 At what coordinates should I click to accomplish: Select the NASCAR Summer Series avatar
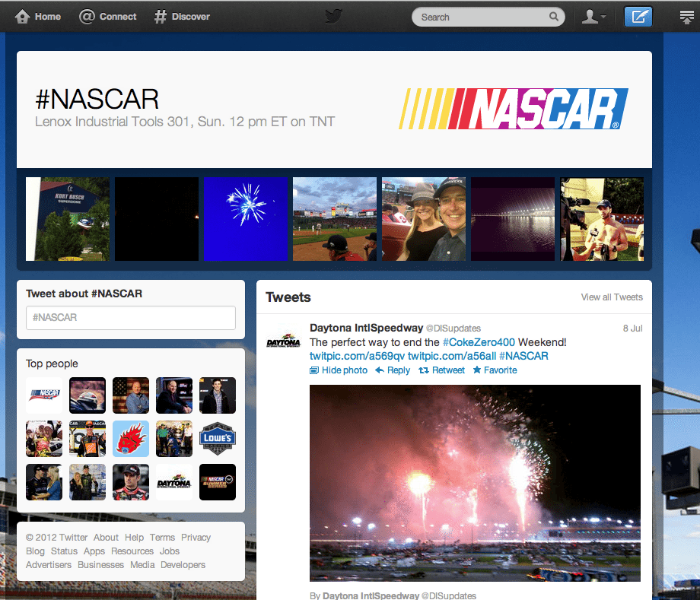pyautogui.click(x=218, y=482)
